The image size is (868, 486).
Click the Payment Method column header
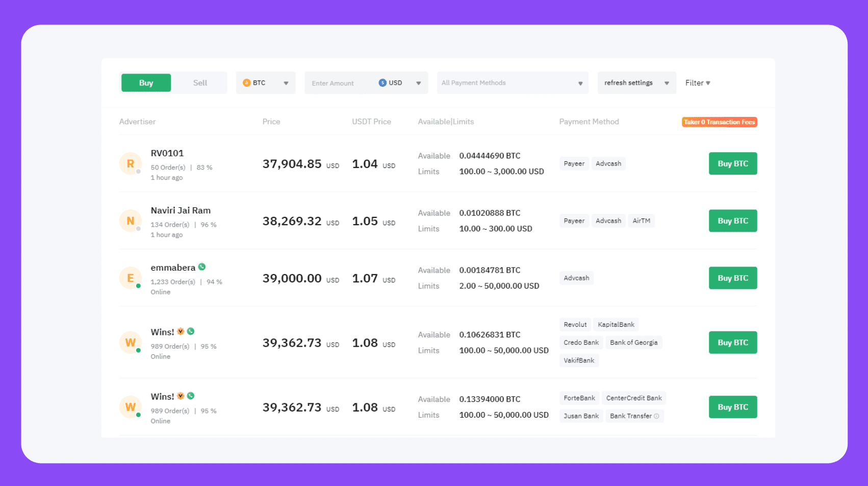pos(589,121)
